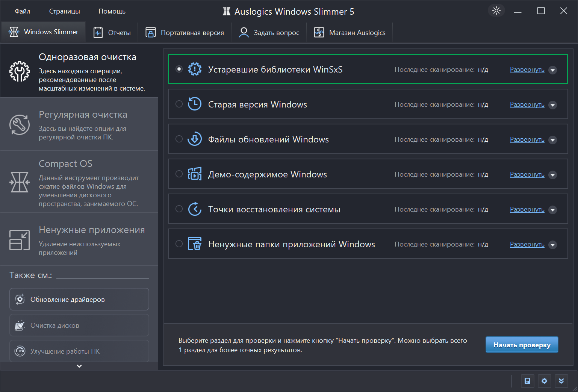Screen dimensions: 578x392
Task: Click Развернуть link for Устаревшие библиотеки WinSxS
Action: click(x=527, y=70)
